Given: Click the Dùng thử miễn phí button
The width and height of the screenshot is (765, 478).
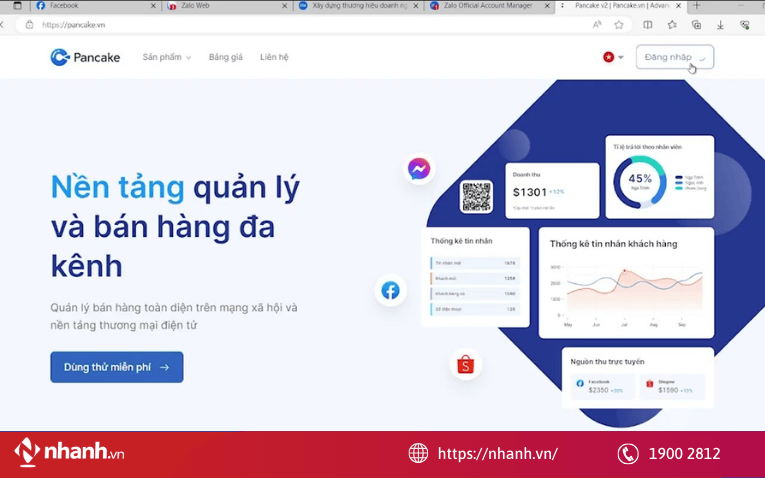Looking at the screenshot, I should click(x=117, y=367).
